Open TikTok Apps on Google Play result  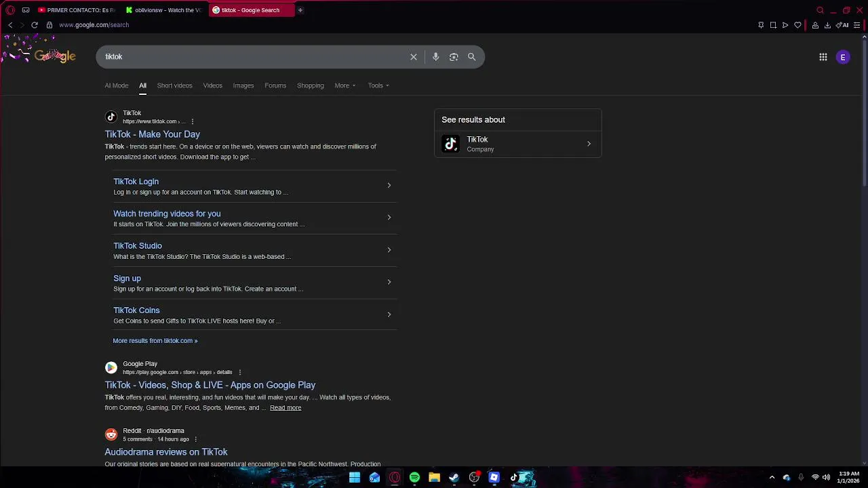[x=210, y=385]
